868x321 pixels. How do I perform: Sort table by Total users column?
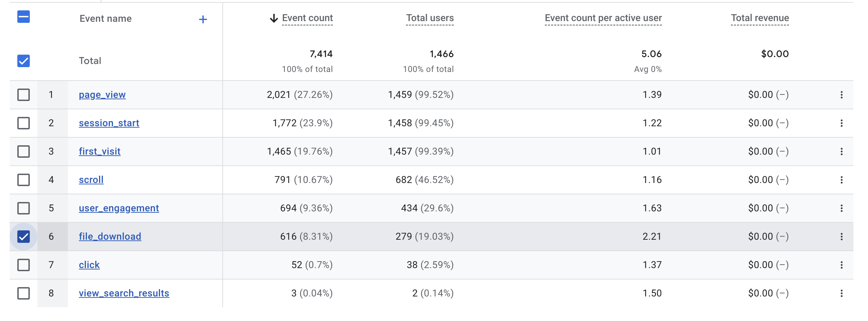(430, 18)
